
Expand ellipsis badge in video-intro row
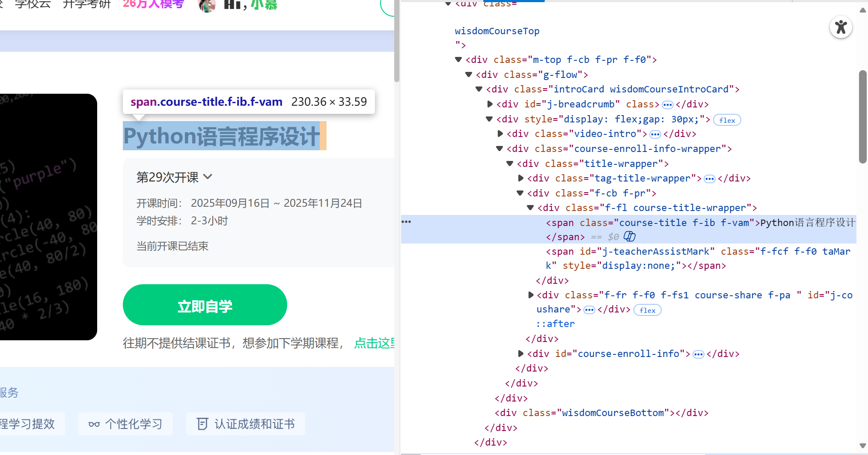[655, 134]
